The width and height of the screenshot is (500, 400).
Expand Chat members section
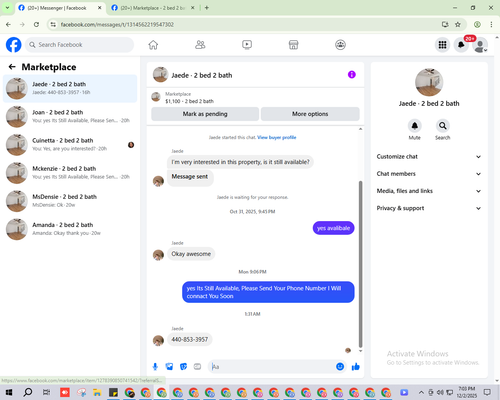tap(429, 174)
